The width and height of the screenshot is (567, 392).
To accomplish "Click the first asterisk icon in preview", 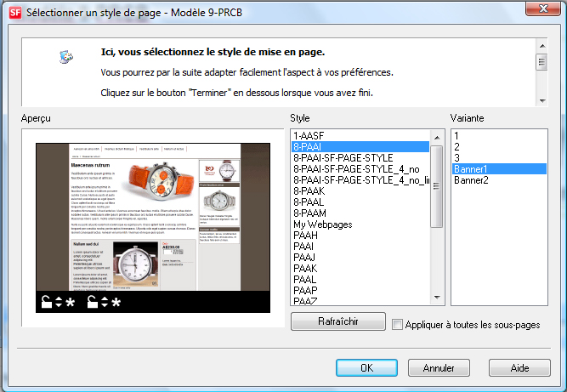I will tap(70, 303).
